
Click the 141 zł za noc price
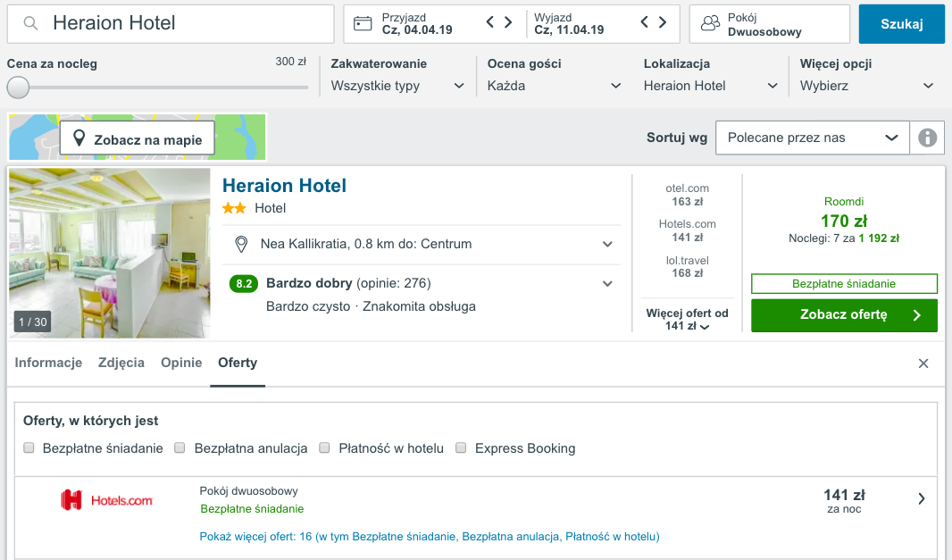[844, 501]
